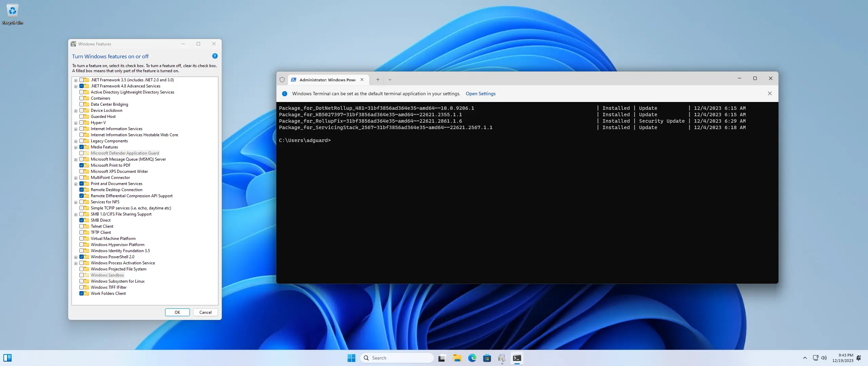
Task: Show hidden system tray icons chevron
Action: tap(805, 358)
